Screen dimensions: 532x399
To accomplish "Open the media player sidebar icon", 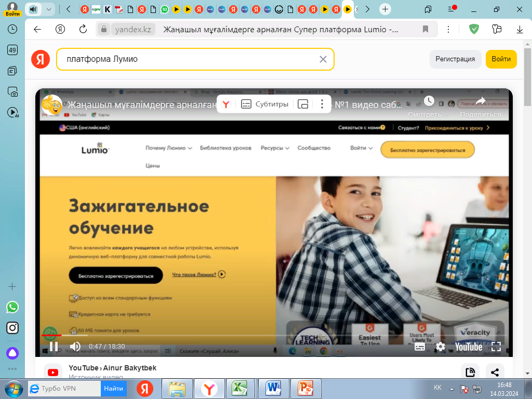I will tap(12, 112).
